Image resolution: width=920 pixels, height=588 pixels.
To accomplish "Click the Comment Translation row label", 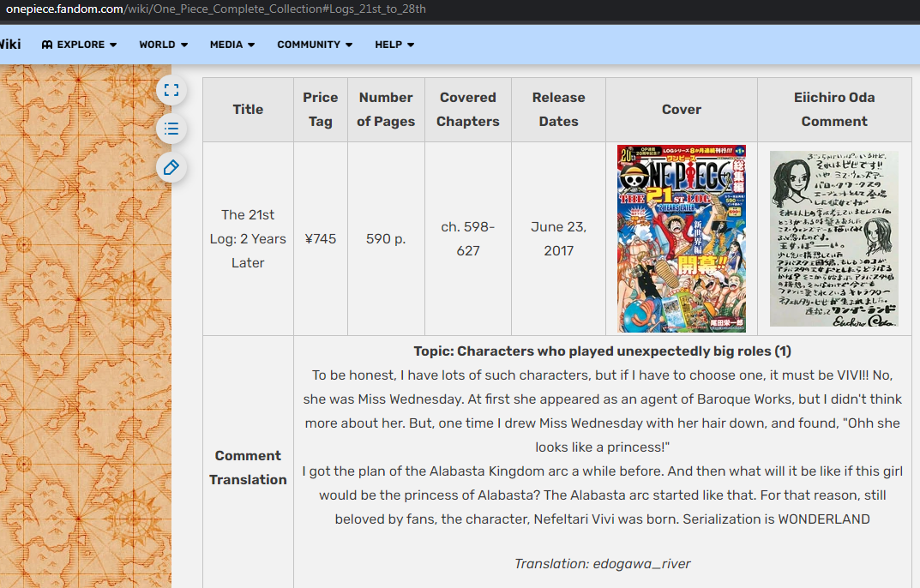I will click(248, 468).
